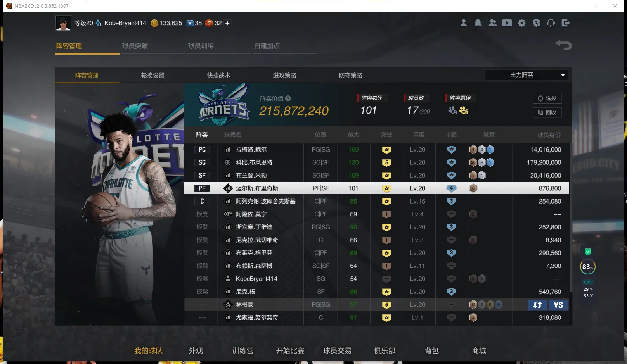Screen dimensions: 627x364
Task: Open the 轮换设置 sub-tab
Action: (x=152, y=75)
